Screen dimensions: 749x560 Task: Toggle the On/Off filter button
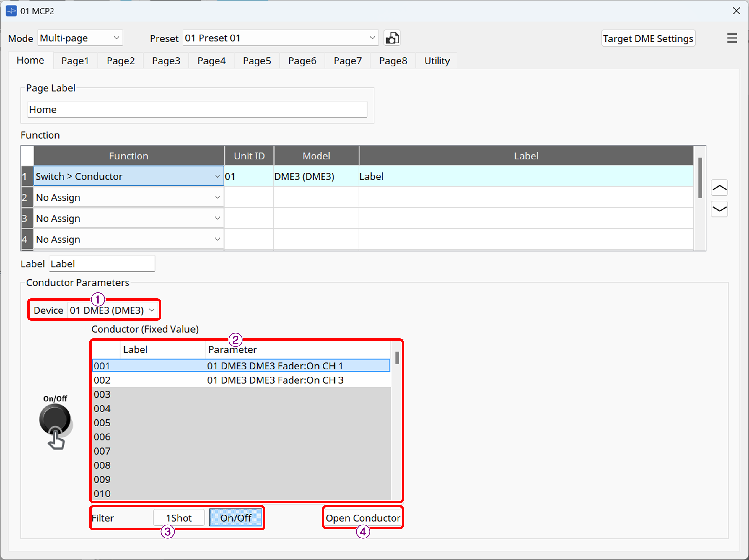(x=235, y=518)
